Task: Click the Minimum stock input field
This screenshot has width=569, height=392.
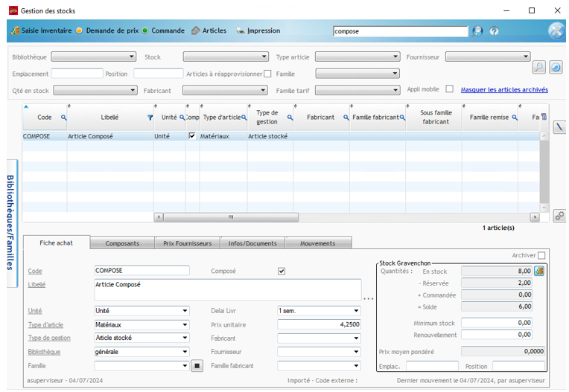Action: 497,322
